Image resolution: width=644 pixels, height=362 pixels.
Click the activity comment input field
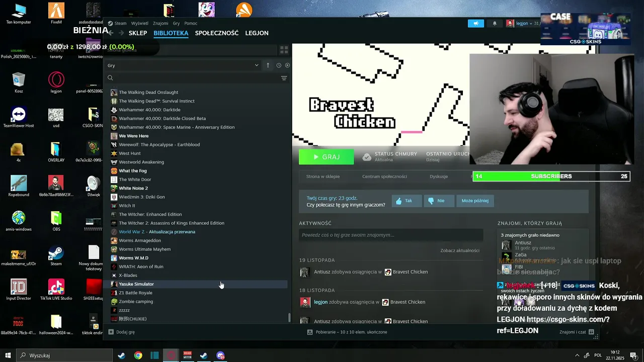[x=391, y=235]
